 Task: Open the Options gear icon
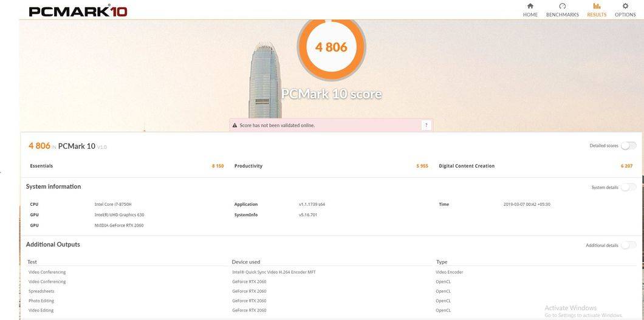[625, 6]
